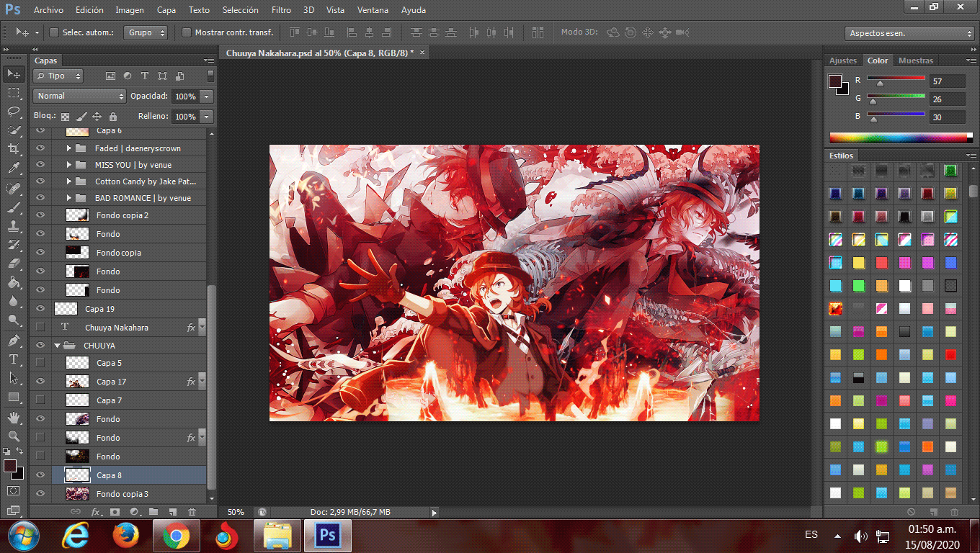
Task: Activate the Hand tool
Action: (x=14, y=417)
